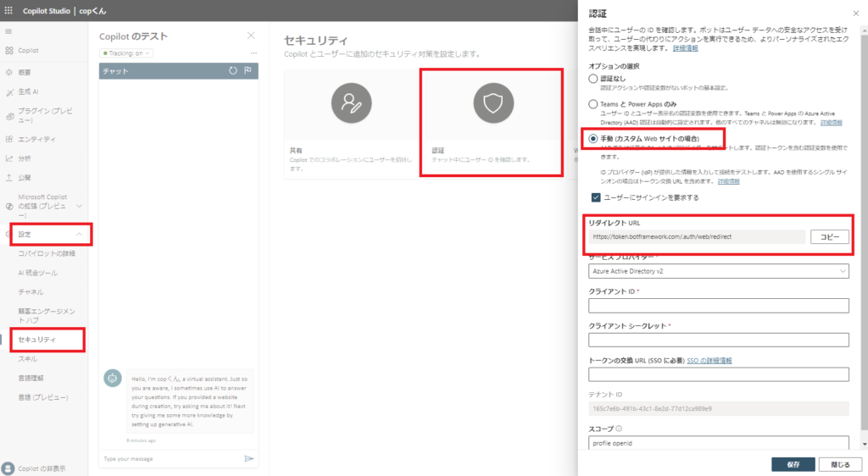Select Teams と Power Apps のみ radio option
The width and height of the screenshot is (868, 476).
(x=593, y=104)
